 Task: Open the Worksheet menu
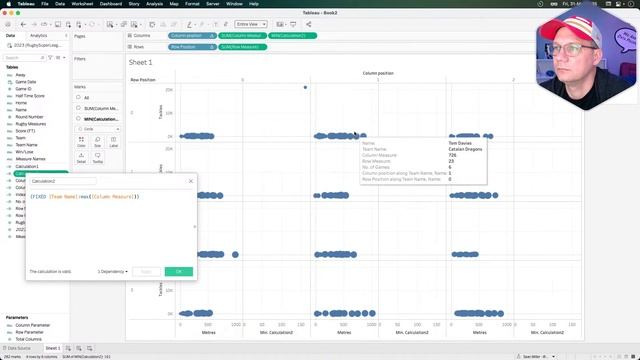[x=82, y=4]
